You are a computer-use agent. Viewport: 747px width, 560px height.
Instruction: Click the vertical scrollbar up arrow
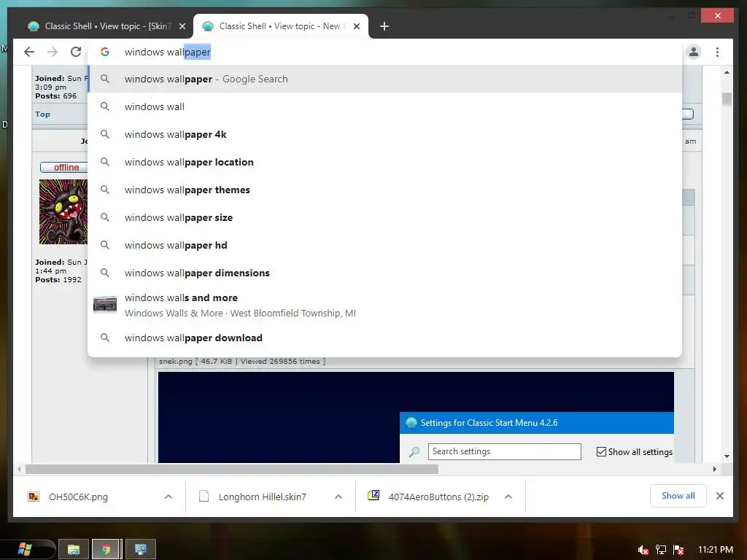(x=727, y=72)
